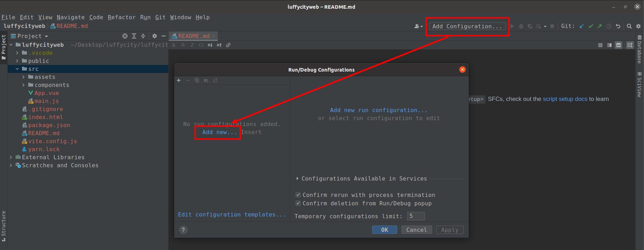Click Temporary configurations limit field
644x250 pixels.
(416, 216)
